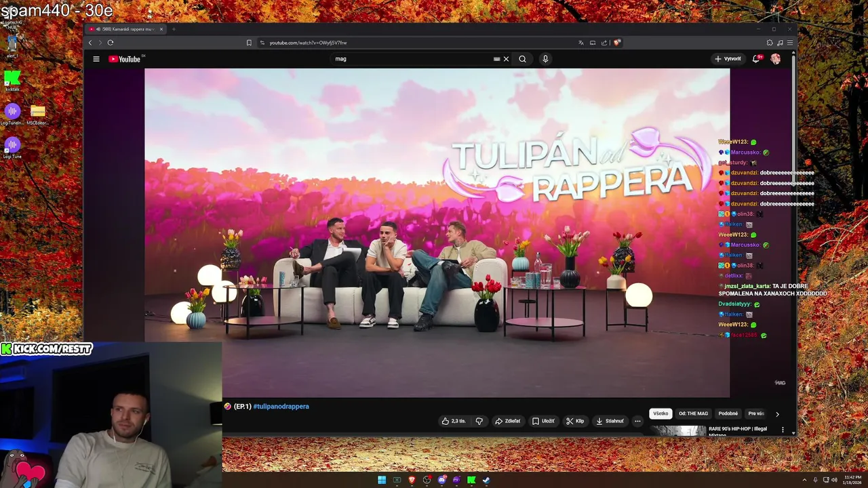Open Discord from the taskbar
Screen dimensions: 868x488
[x=441, y=480]
